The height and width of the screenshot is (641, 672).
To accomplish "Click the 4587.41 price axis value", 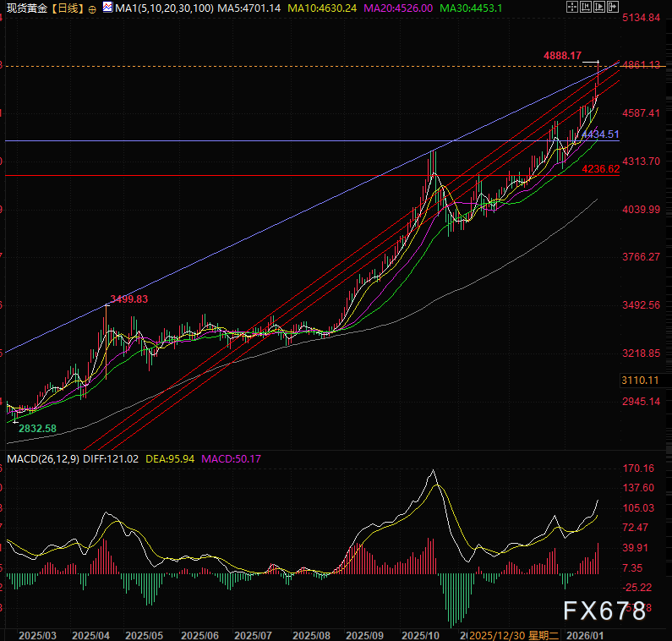I will (641, 113).
